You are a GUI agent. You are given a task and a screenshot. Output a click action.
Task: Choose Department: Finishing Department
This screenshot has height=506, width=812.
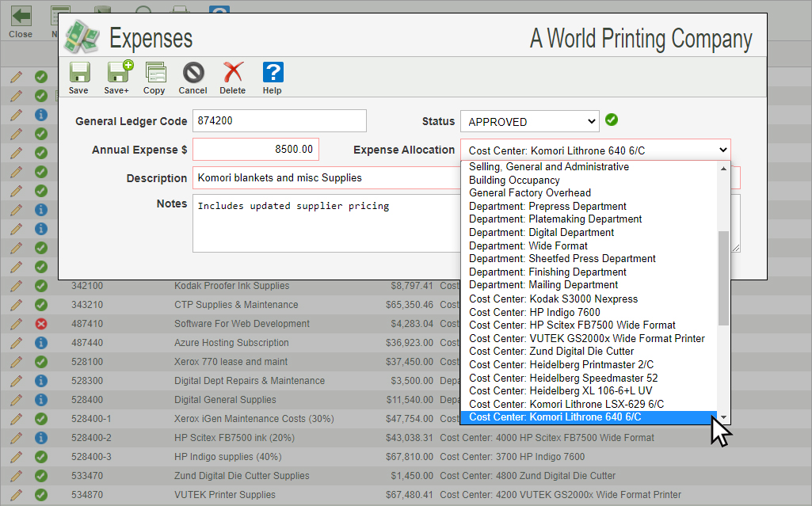click(589, 272)
